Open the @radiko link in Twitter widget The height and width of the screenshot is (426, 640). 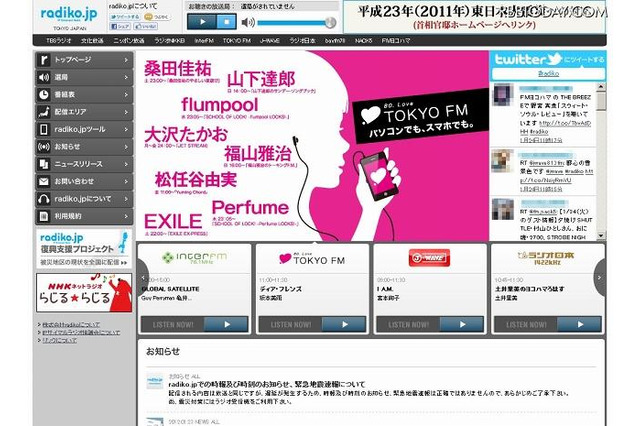[x=548, y=73]
